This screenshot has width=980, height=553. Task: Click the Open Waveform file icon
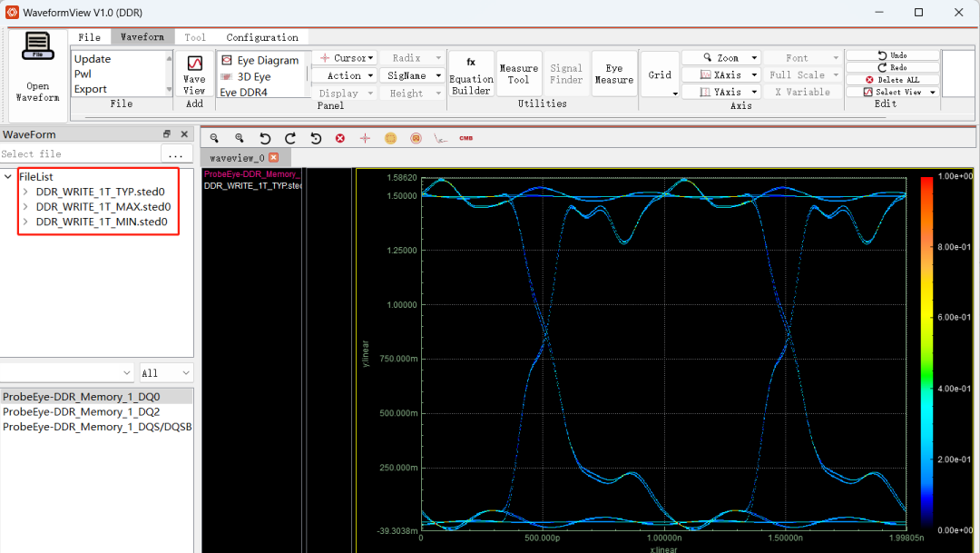pyautogui.click(x=37, y=47)
